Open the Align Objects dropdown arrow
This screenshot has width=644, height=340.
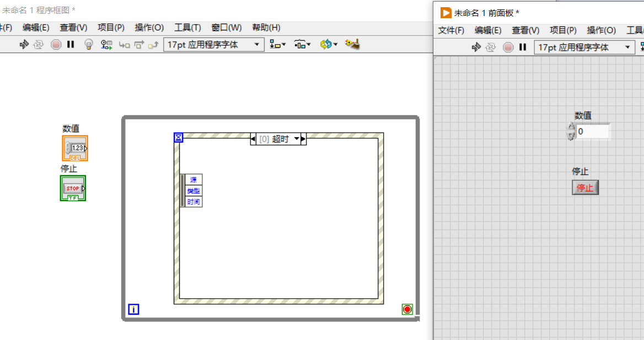pos(284,45)
